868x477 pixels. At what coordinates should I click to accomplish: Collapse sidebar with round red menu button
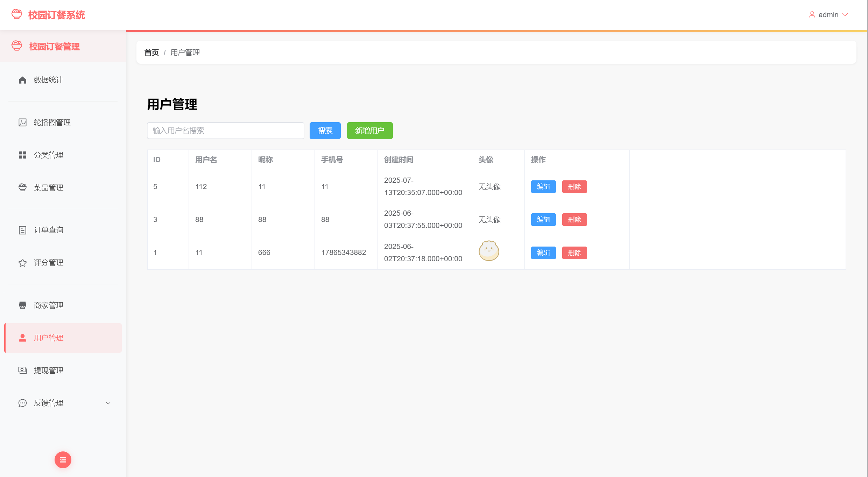tap(63, 460)
